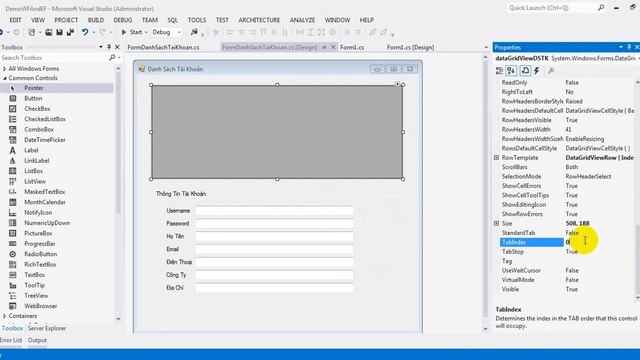Open Properties window options dropdown
The width and height of the screenshot is (640, 360).
(x=620, y=47)
